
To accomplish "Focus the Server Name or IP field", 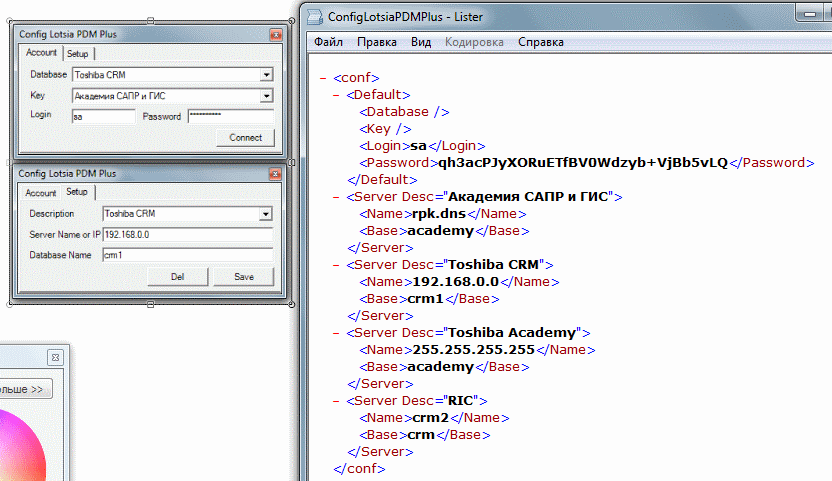I will click(187, 234).
